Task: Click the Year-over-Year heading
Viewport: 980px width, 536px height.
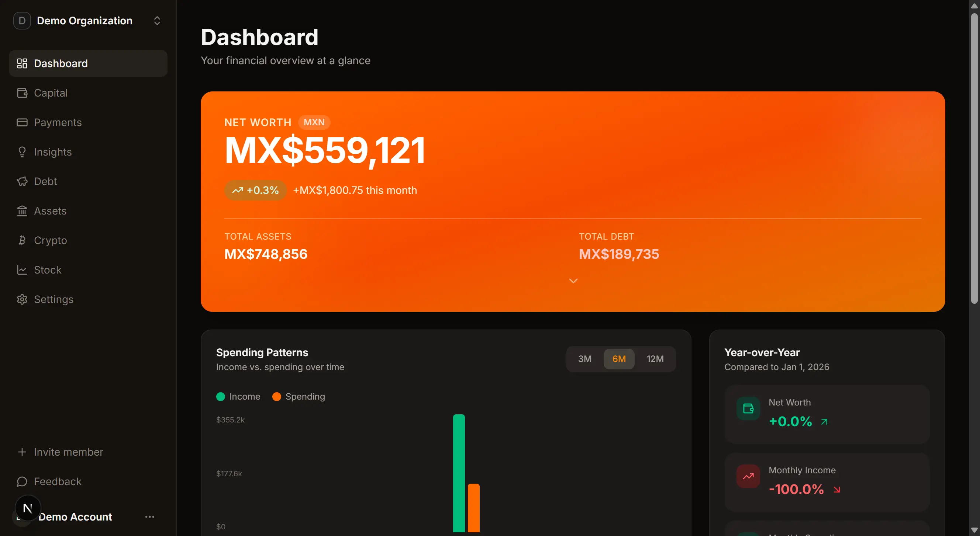Action: pyautogui.click(x=762, y=352)
